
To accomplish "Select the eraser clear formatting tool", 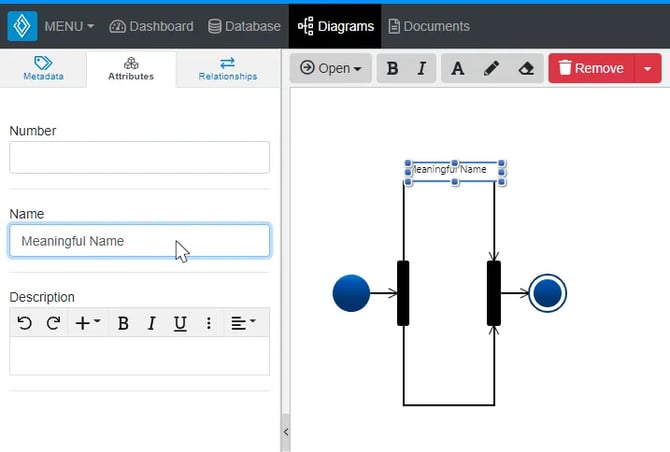I will point(526,68).
